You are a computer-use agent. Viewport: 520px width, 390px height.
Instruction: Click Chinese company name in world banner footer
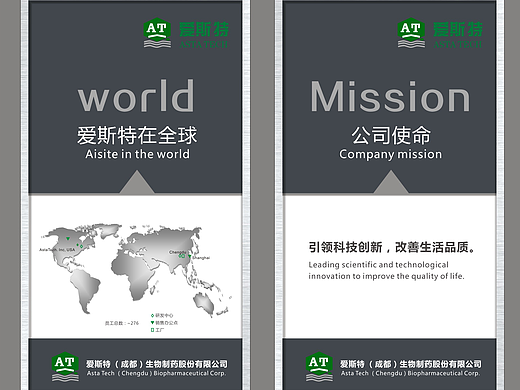coord(157,364)
